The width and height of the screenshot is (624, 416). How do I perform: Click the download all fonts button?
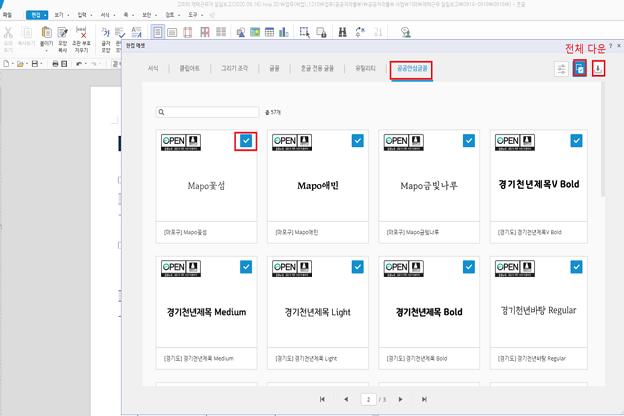[x=598, y=69]
